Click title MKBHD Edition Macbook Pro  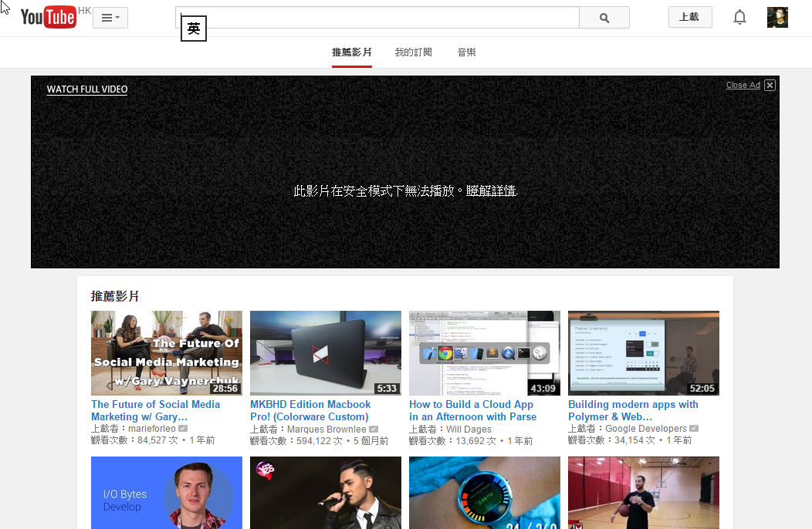coord(310,410)
